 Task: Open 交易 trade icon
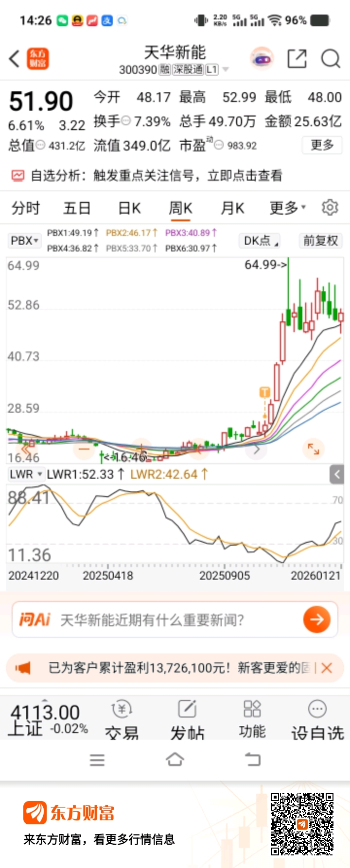pos(122,719)
